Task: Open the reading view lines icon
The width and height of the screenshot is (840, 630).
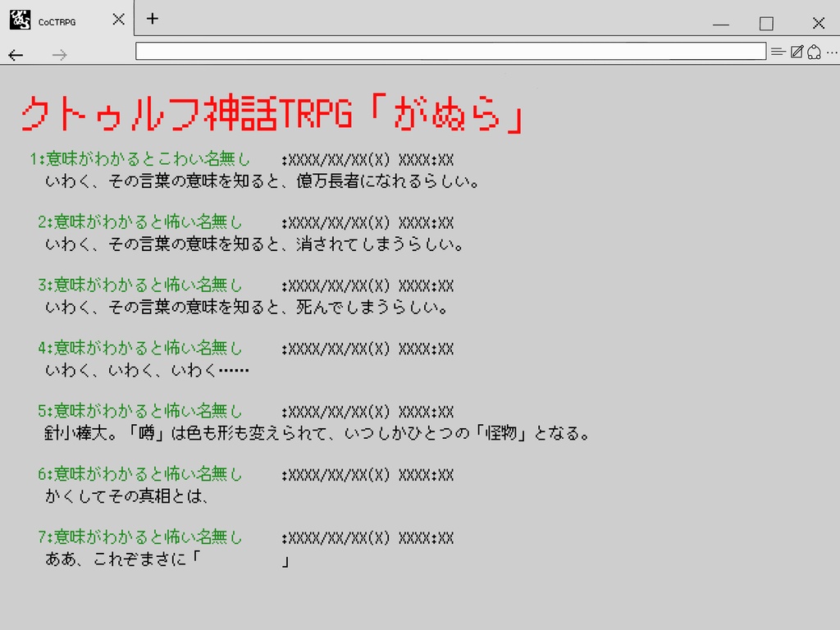Action: pos(778,52)
